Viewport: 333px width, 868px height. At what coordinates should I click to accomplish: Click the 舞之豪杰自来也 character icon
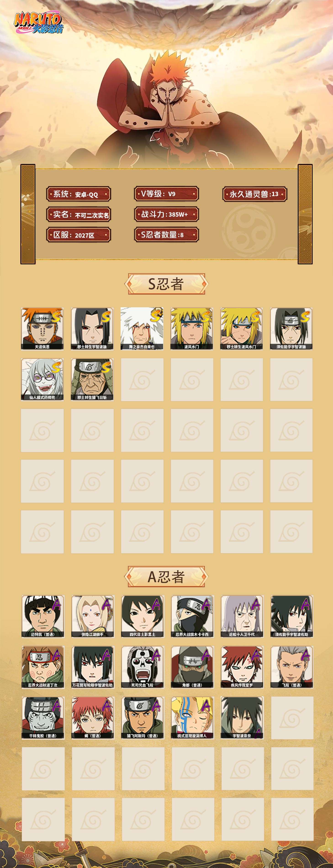pos(142,329)
